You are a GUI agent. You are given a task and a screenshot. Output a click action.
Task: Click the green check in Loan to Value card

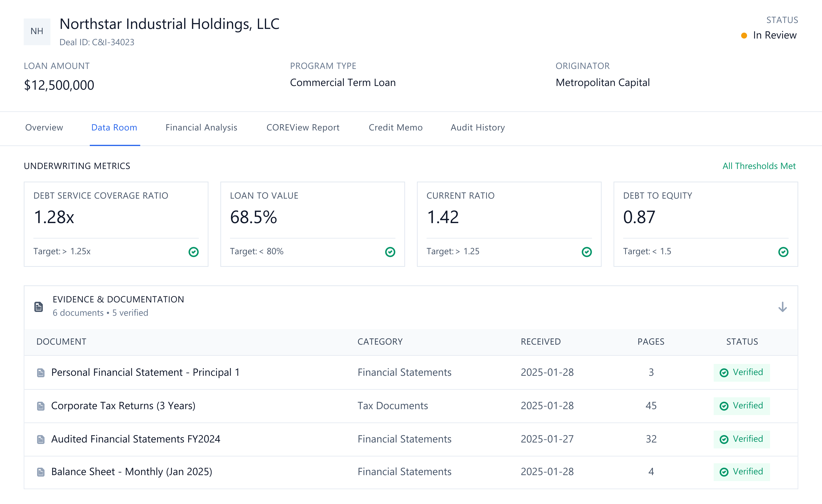click(390, 252)
